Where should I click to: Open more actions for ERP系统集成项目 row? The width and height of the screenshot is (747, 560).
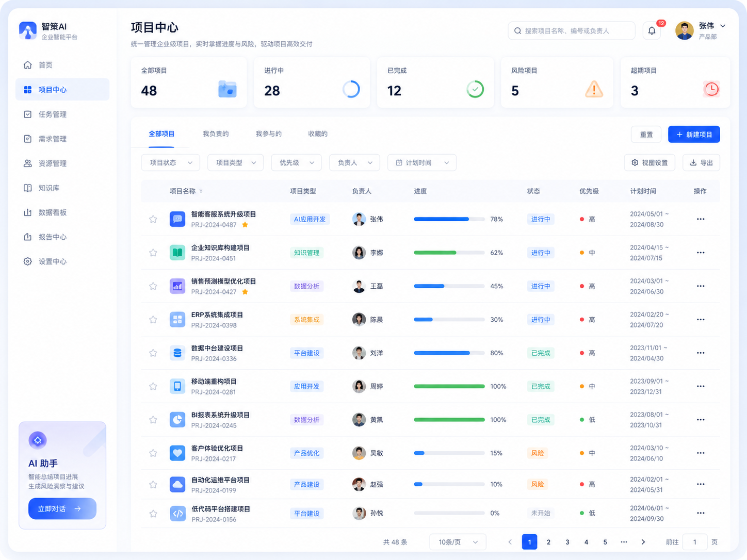coord(701,320)
